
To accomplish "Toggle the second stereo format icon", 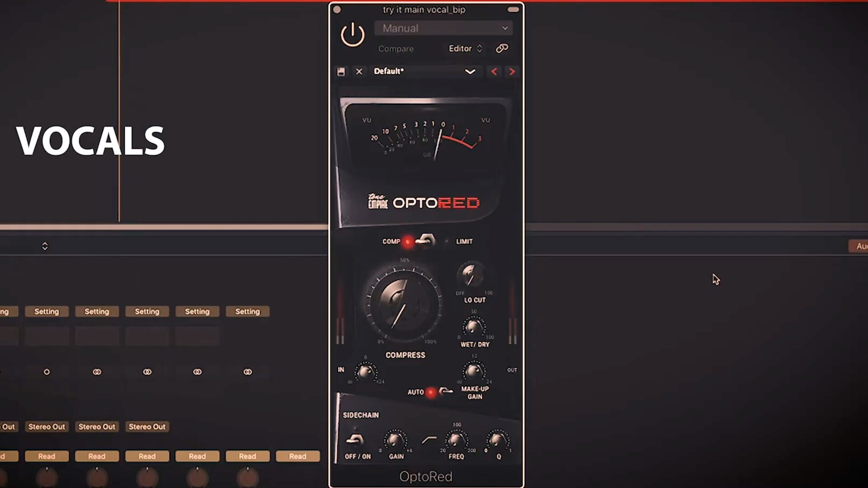I will [147, 372].
